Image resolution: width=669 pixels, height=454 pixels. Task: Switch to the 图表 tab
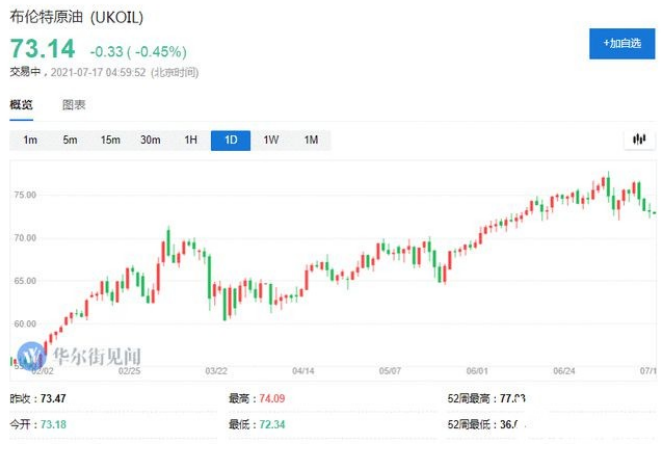(x=74, y=105)
